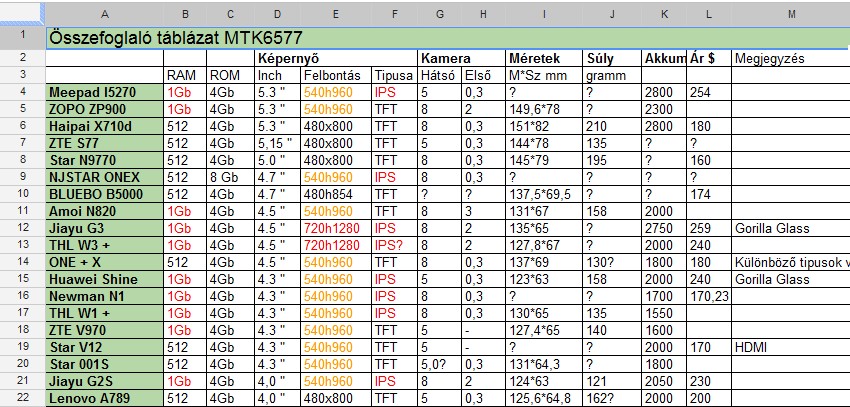Viewport: 850px width, 407px height.
Task: Select the '5,15 "' inch cell
Action: (x=278, y=144)
